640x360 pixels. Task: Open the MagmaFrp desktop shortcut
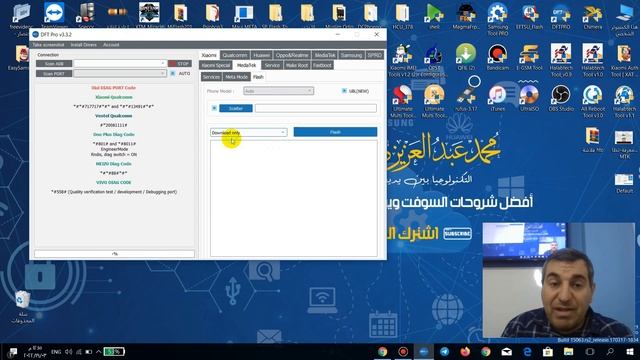point(466,16)
